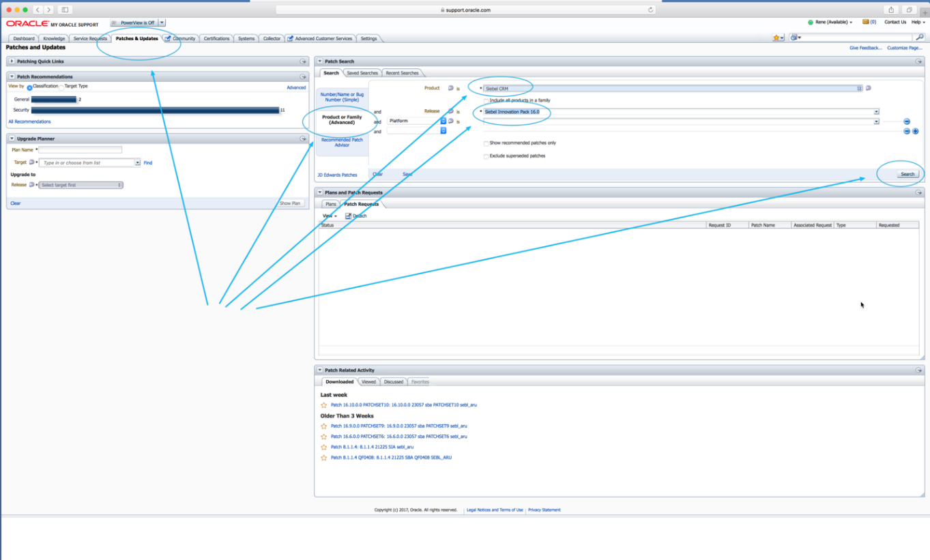Check Show recommended patches only
930x560 pixels.
[486, 144]
